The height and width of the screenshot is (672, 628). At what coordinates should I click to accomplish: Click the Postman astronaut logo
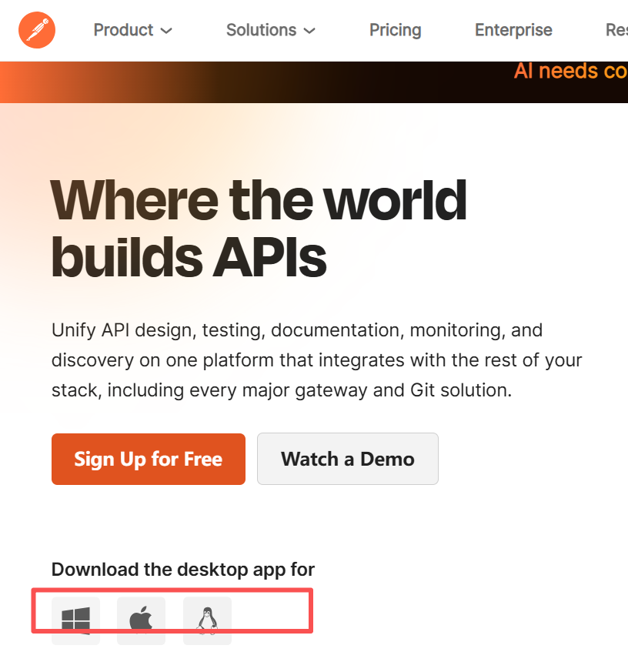click(37, 30)
